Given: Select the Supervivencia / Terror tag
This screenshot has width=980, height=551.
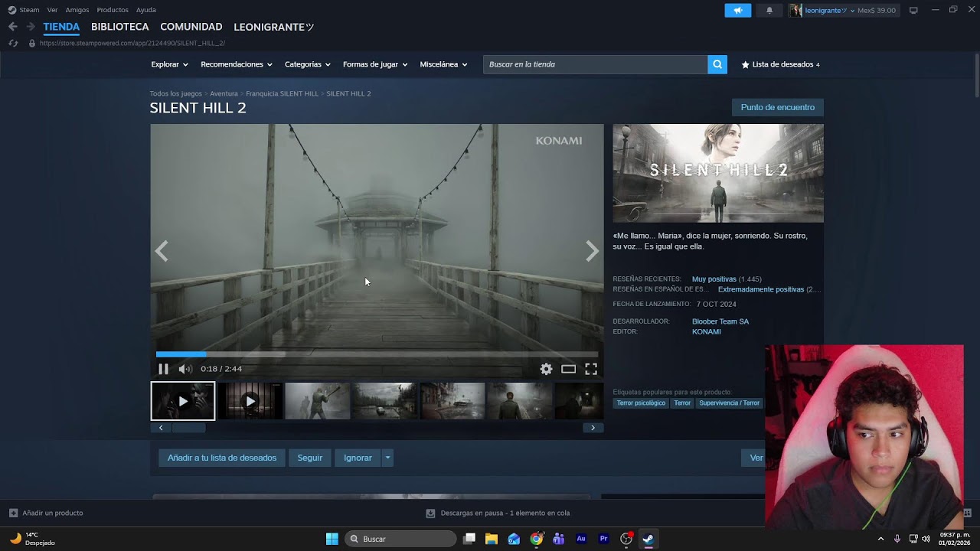Looking at the screenshot, I should coord(730,403).
